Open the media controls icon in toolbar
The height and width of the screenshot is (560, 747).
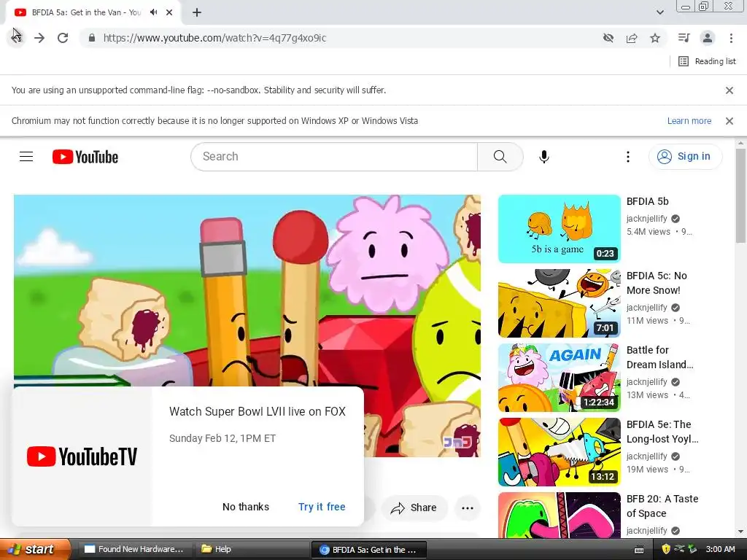click(684, 38)
